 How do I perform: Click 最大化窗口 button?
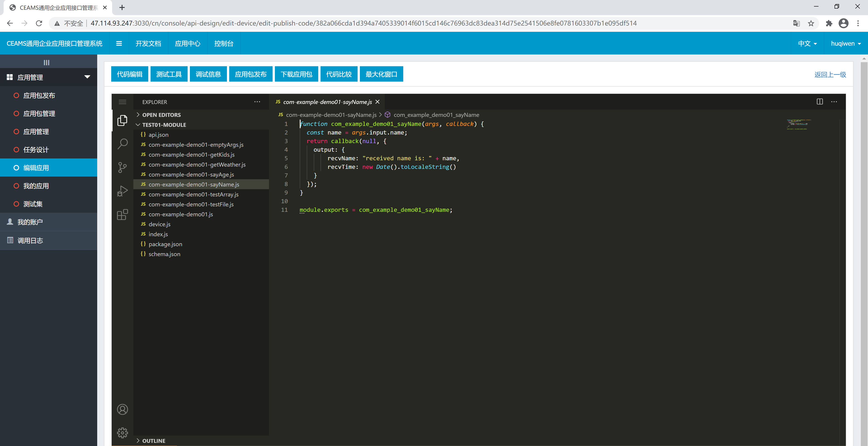click(x=381, y=74)
